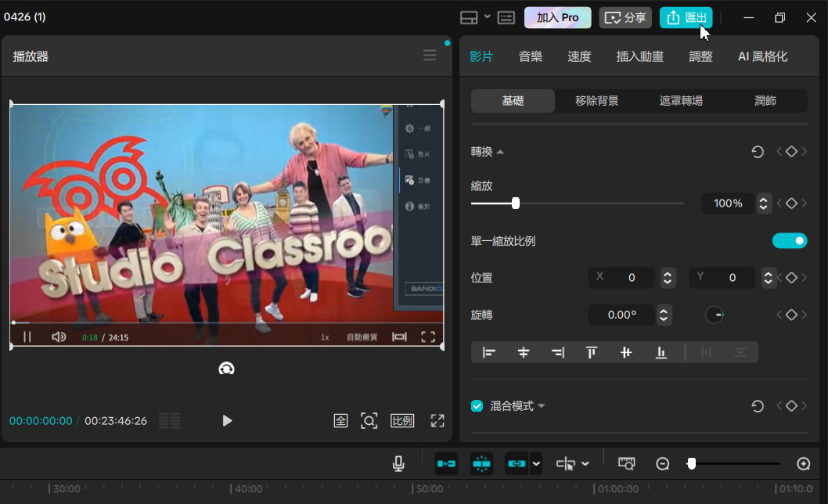This screenshot has width=828, height=504.
Task: Play the preview with the play button
Action: pyautogui.click(x=227, y=420)
